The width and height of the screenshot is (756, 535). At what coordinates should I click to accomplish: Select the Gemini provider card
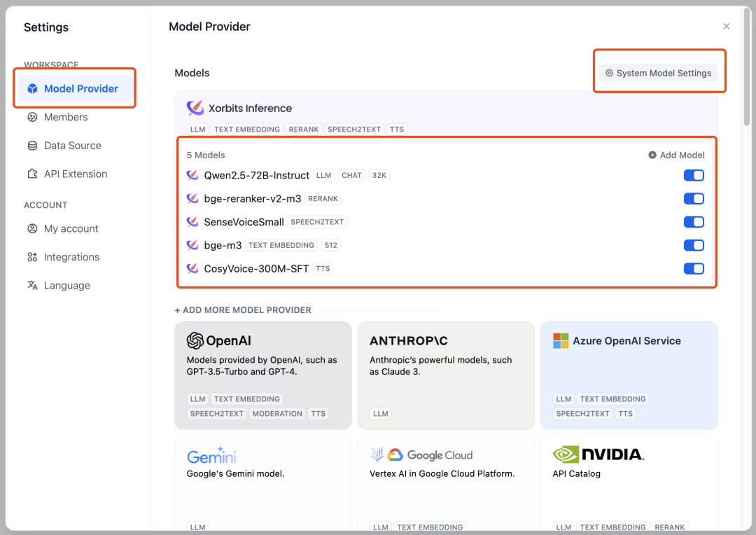point(262,483)
